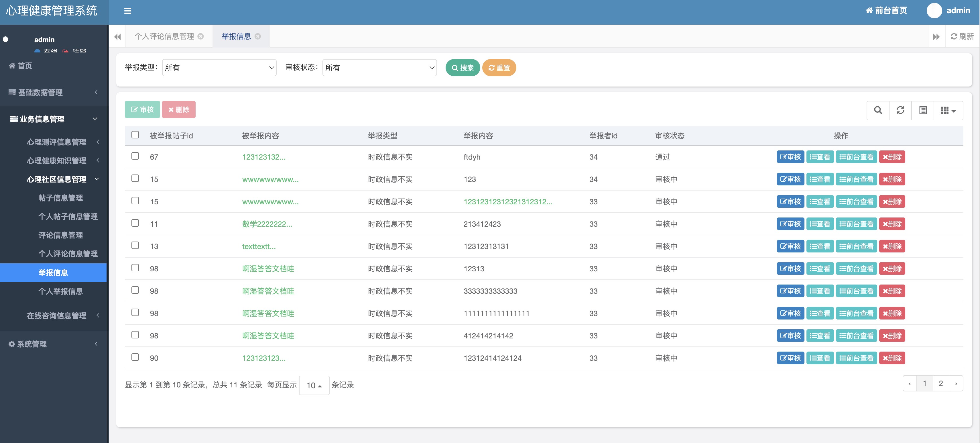This screenshot has height=443, width=980.
Task: Open the page size 10 dropdown
Action: click(314, 385)
